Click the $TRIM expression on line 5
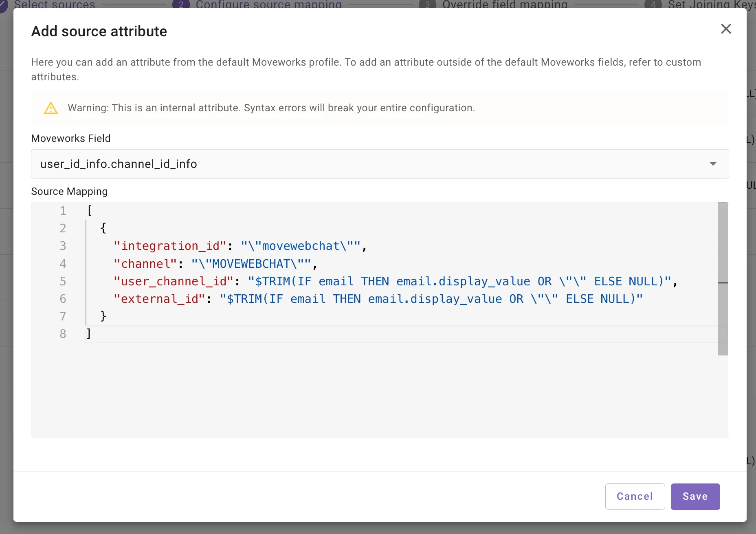 point(459,282)
